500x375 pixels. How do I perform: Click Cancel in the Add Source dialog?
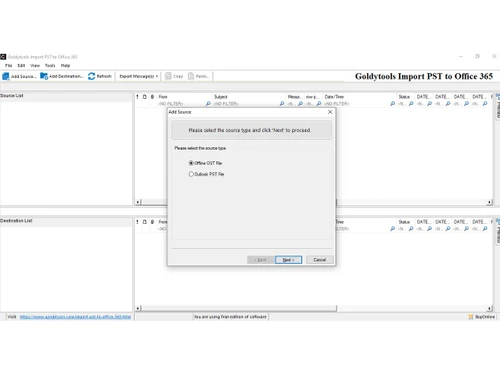coord(320,260)
